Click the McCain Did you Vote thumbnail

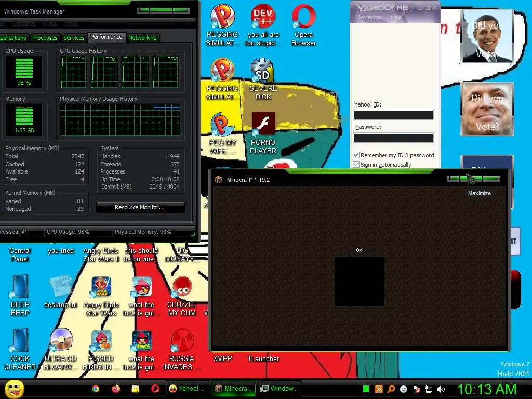[487, 109]
